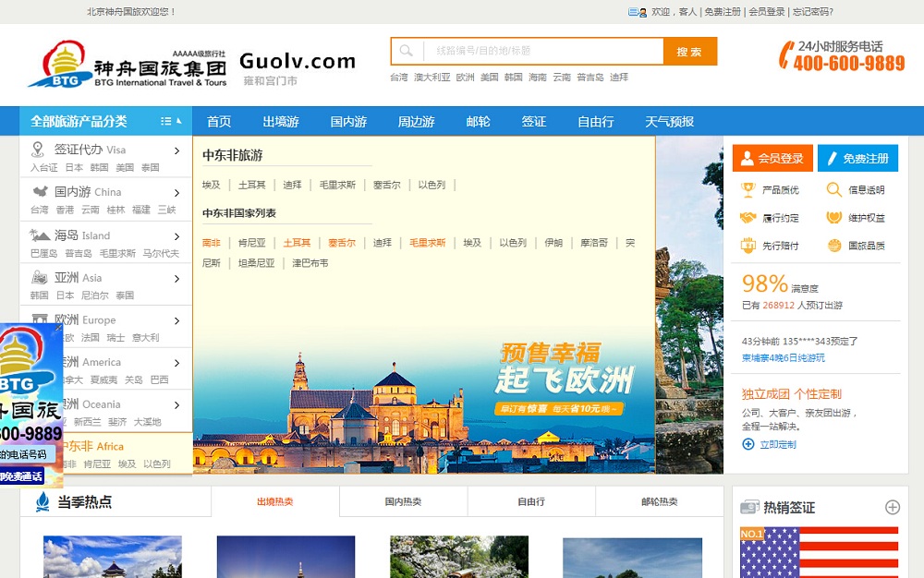Click the location pin icon for 签证代办
The width and height of the screenshot is (924, 578).
point(38,150)
